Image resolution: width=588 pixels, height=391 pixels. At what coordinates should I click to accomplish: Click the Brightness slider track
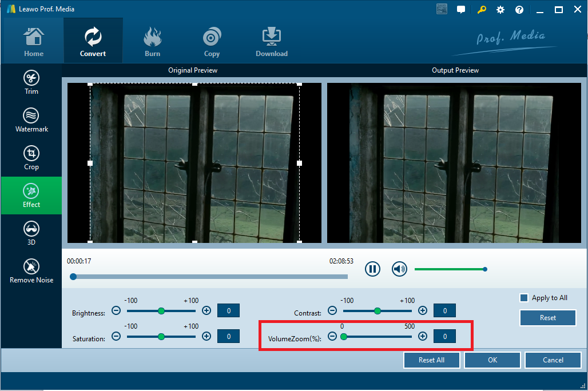click(161, 311)
